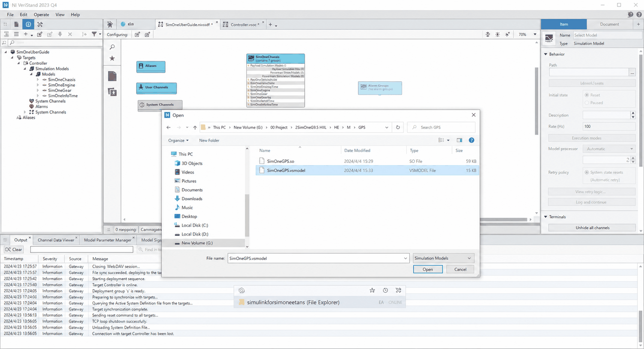Collapse the Behavior section
This screenshot has width=644, height=349.
pos(546,54)
